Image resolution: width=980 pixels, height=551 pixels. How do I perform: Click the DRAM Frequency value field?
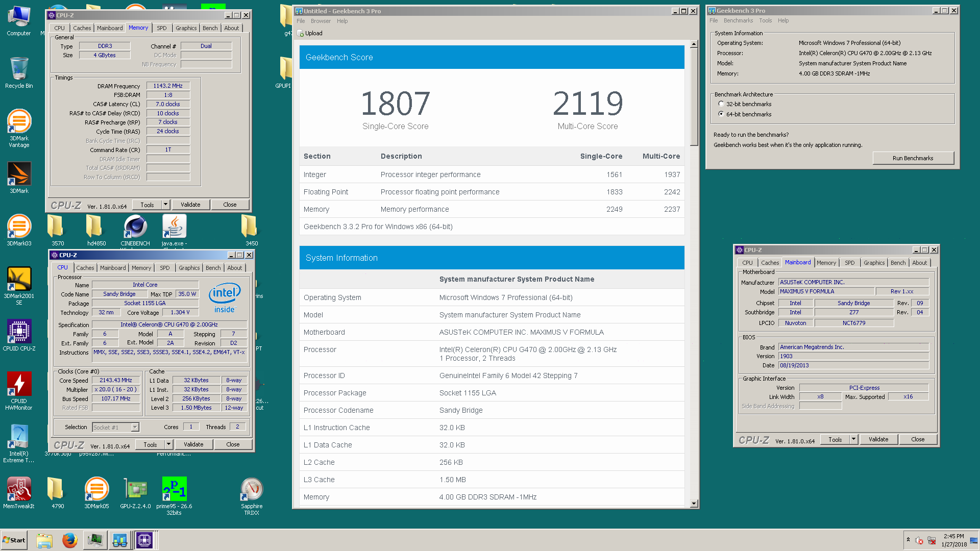(168, 86)
